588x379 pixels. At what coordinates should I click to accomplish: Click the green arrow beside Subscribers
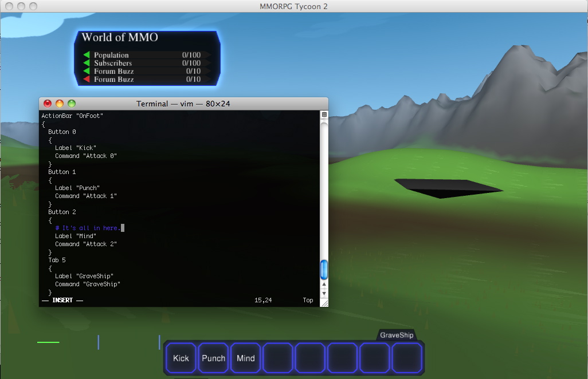[x=87, y=63]
